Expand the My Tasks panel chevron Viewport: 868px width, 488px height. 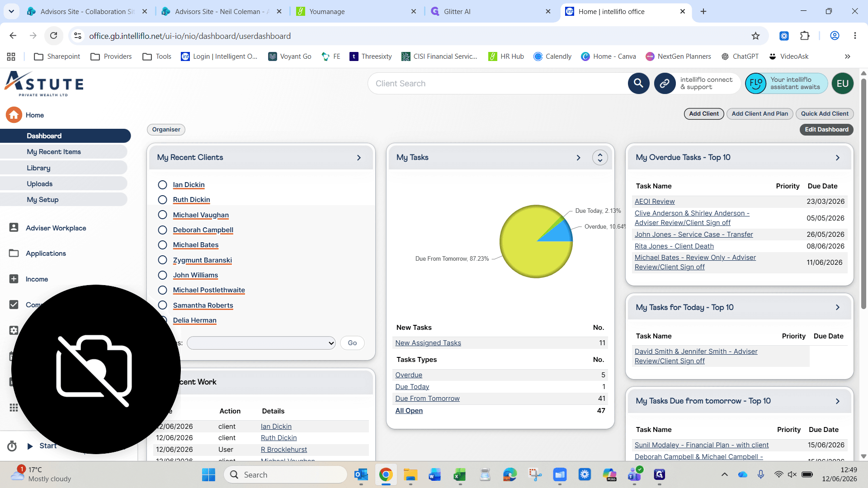point(578,158)
